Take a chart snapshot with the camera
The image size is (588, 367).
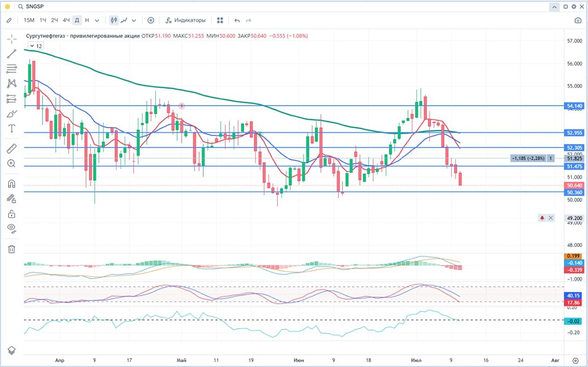tap(577, 20)
